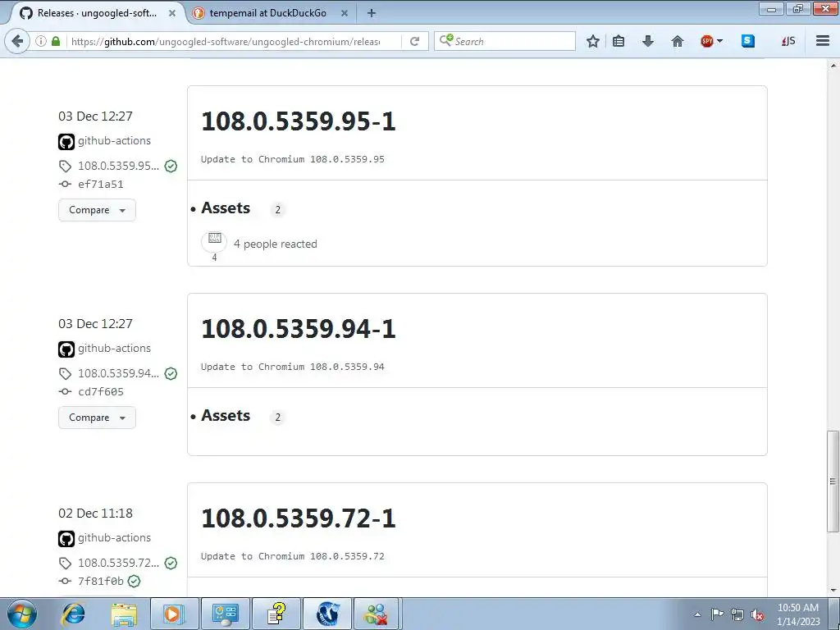Screen dimensions: 840x630
Task: Open the downloads arrow icon
Action: click(648, 41)
